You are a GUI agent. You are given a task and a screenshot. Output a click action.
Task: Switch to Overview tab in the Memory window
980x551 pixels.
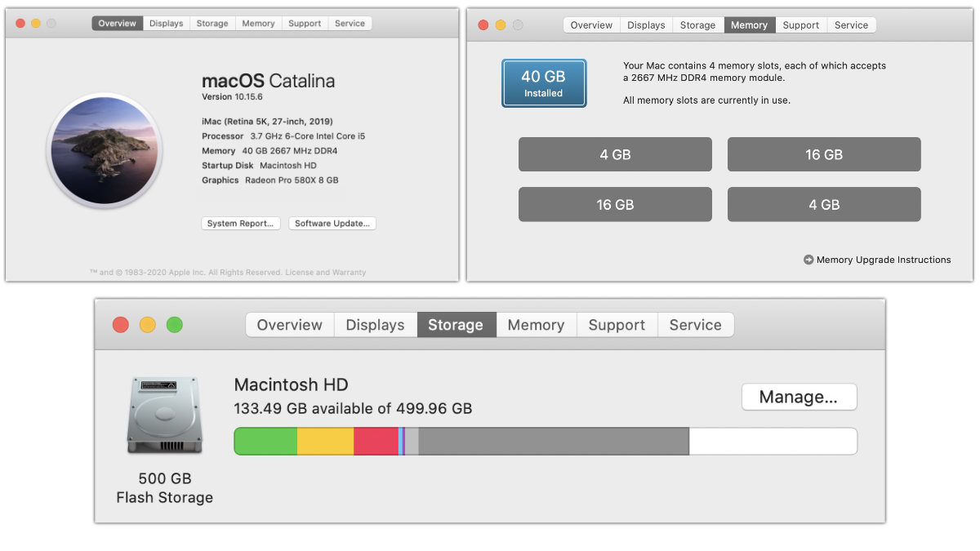[591, 25]
